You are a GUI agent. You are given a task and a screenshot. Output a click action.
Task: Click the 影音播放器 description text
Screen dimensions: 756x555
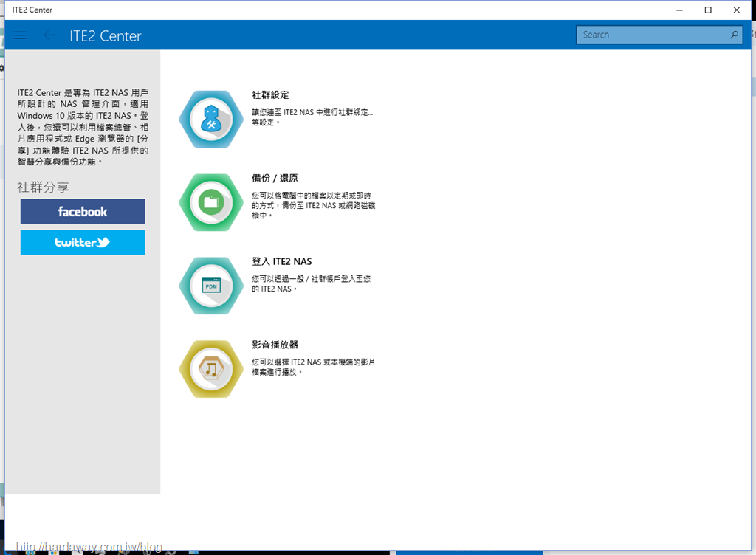pyautogui.click(x=313, y=367)
